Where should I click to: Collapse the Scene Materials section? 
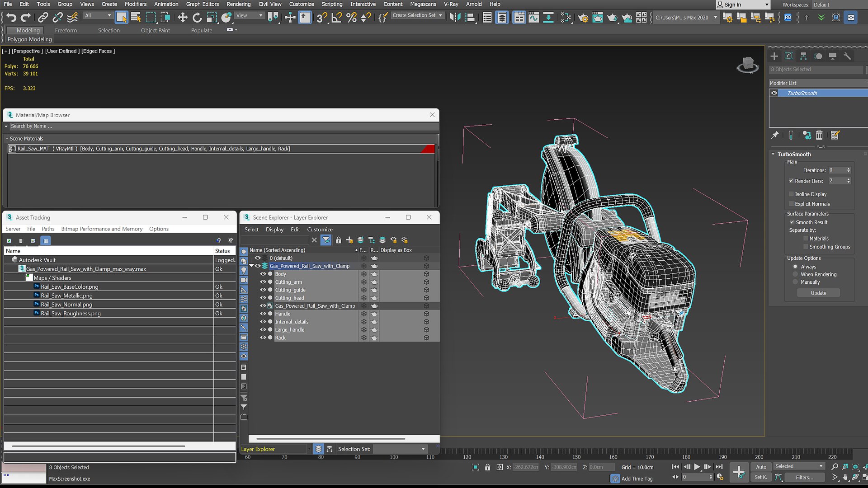[7, 139]
